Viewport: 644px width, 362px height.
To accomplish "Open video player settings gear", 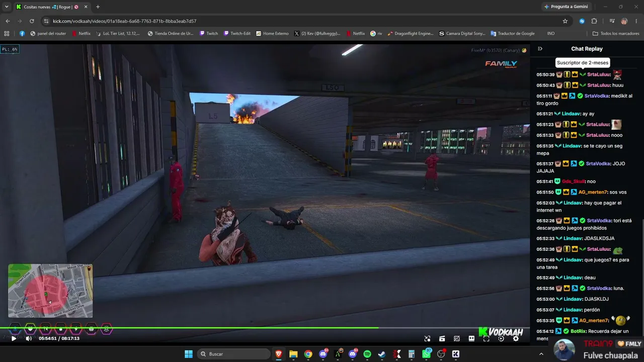I will 516,338.
